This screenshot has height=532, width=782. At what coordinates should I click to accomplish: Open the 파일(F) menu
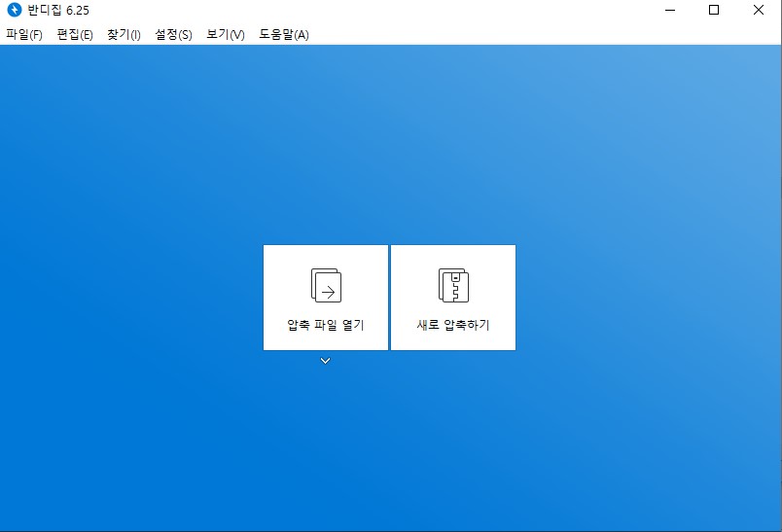tap(24, 34)
